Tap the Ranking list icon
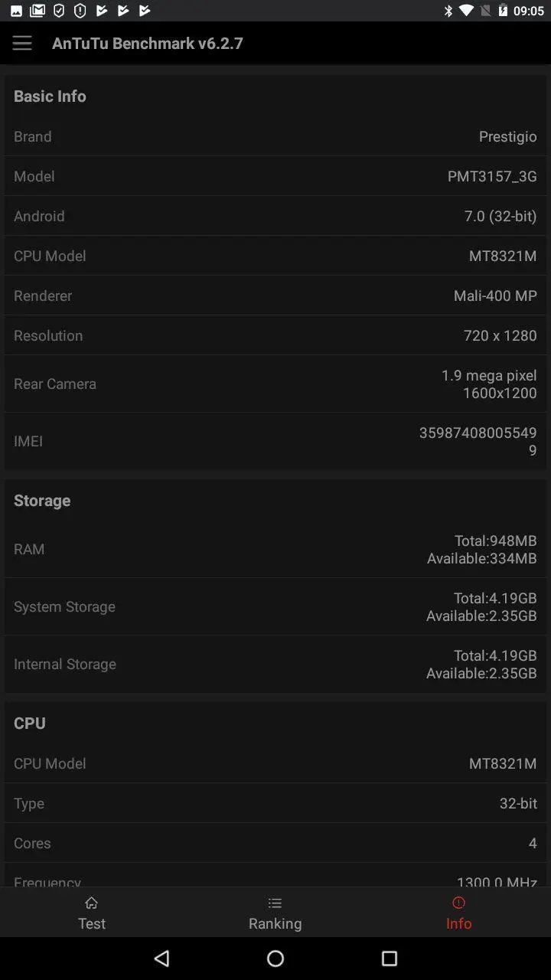Screen dimensions: 551x980 point(275,903)
